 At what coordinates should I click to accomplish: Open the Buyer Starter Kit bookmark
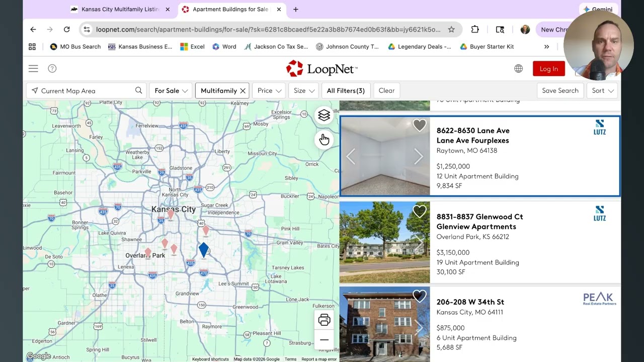pyautogui.click(x=487, y=47)
